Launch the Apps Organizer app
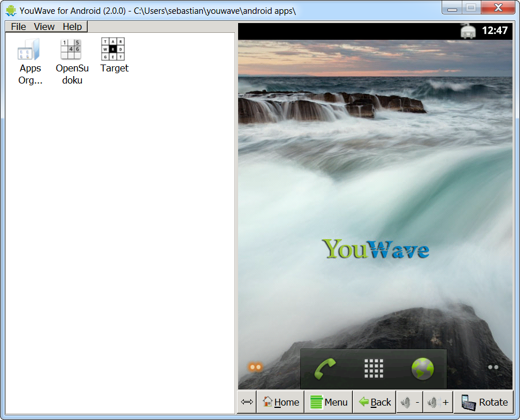 coord(29,49)
